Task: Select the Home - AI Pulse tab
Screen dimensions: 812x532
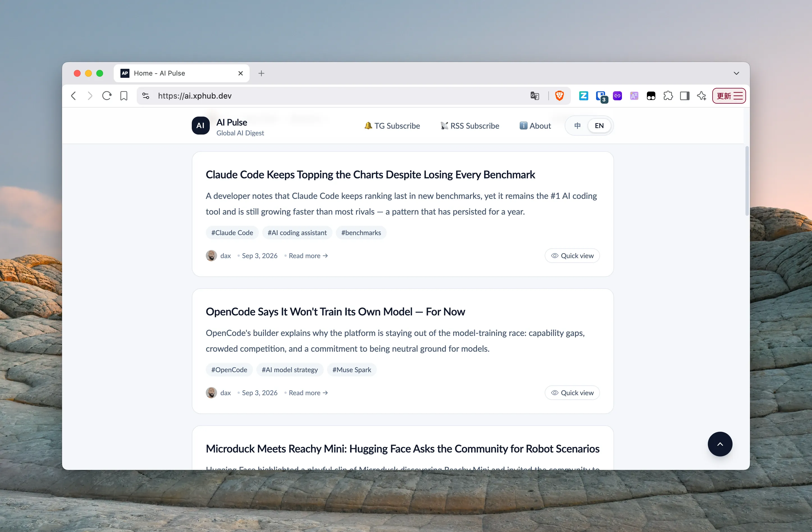Action: click(181, 73)
